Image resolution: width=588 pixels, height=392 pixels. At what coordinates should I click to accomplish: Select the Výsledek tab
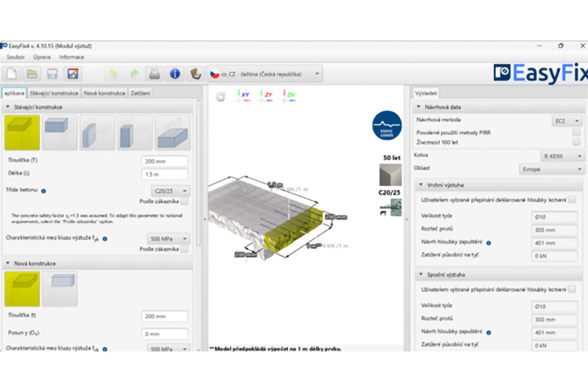(x=426, y=93)
